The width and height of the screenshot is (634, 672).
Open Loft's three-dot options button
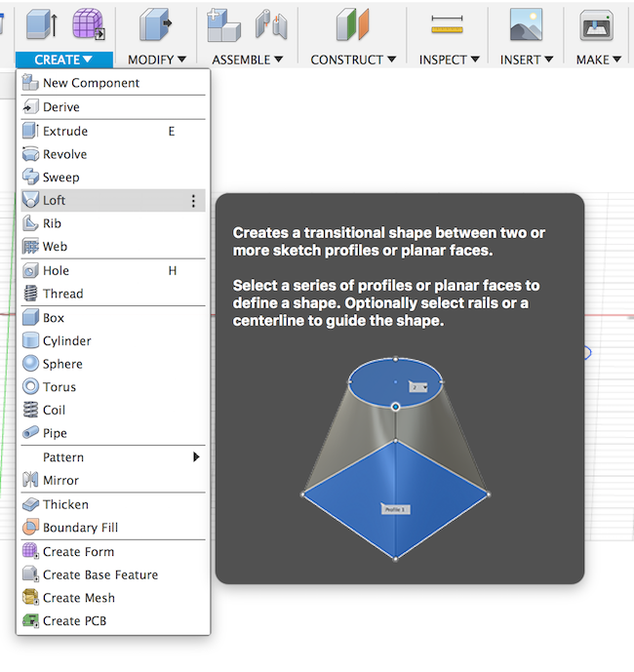(x=193, y=201)
